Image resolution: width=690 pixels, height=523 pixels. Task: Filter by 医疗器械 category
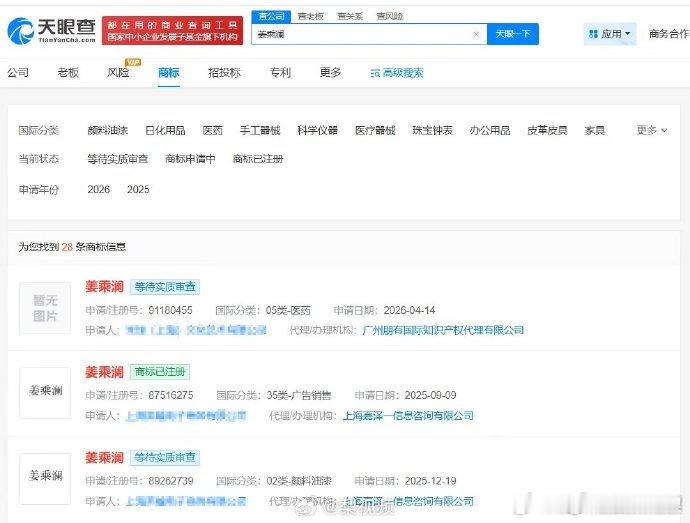(375, 130)
